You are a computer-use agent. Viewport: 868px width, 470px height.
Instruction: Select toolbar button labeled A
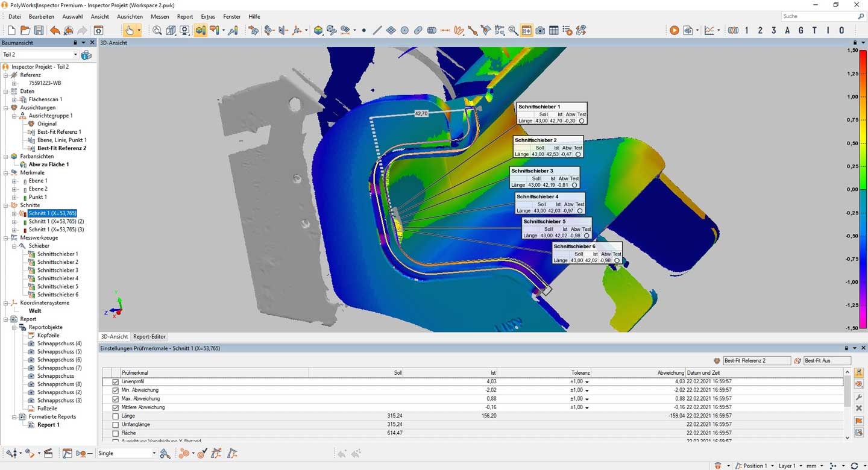787,30
